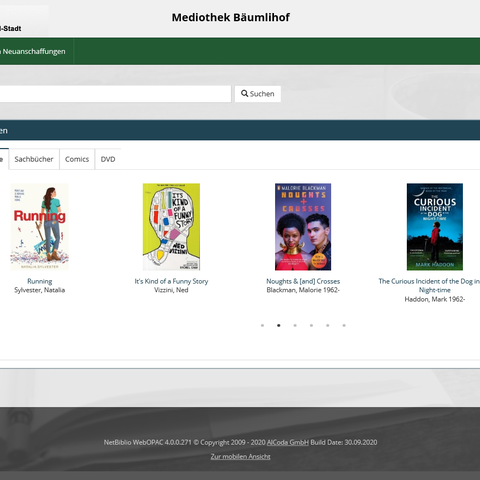Switch to the Comics tab
480x480 pixels.
click(x=77, y=159)
